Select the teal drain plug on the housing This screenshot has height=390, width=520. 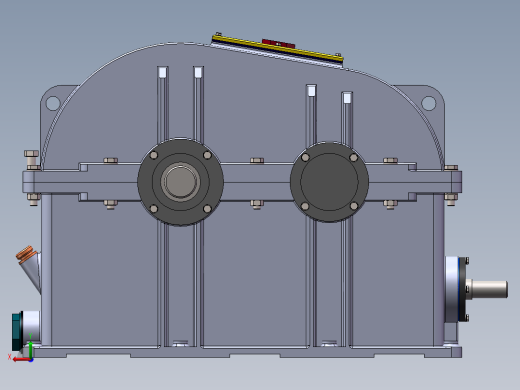click(x=17, y=331)
